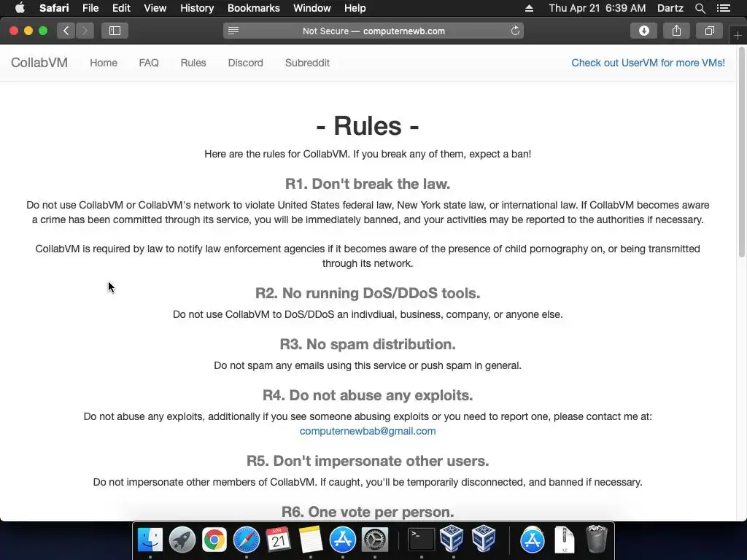The image size is (747, 560).
Task: Open the Subreddit link
Action: click(307, 63)
